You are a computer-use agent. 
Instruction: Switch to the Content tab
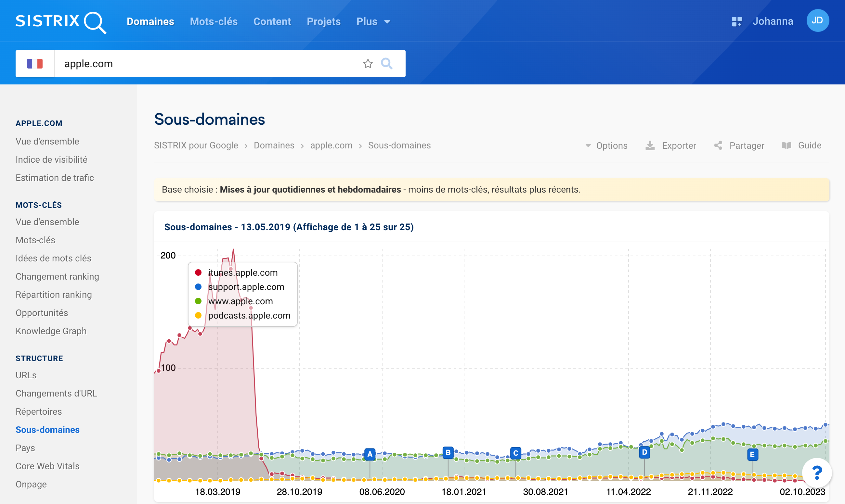272,21
